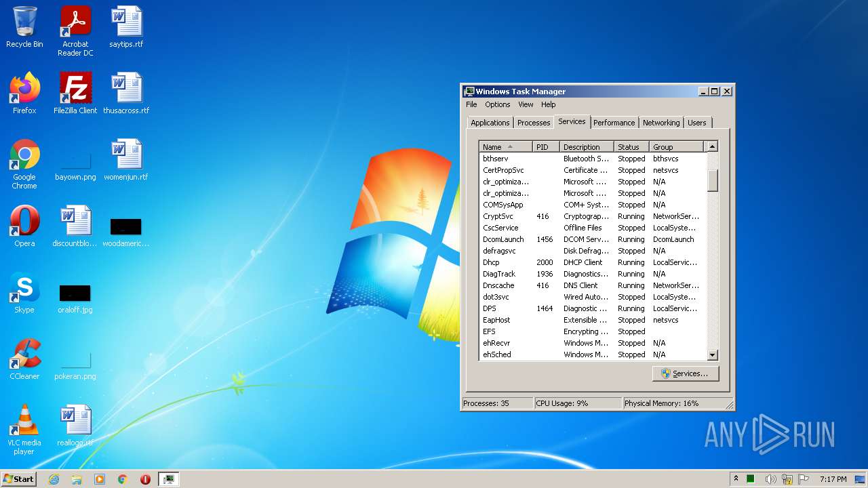
Task: Click the Start button
Action: (x=19, y=479)
